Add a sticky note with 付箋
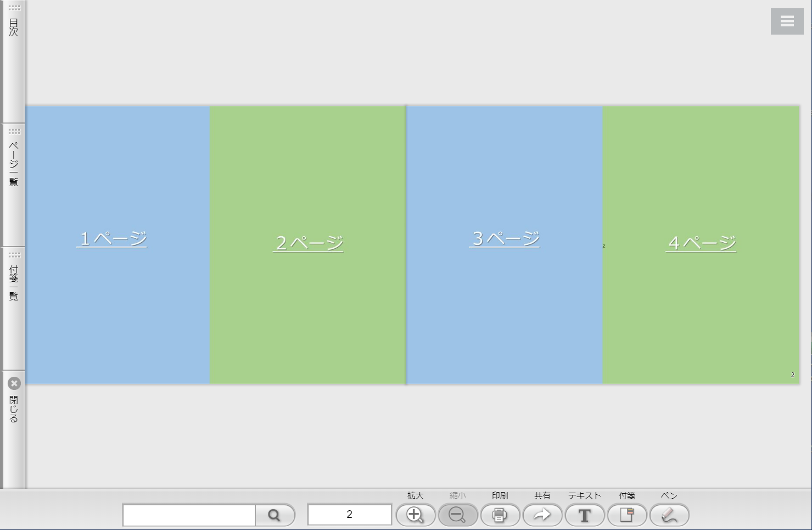Image resolution: width=812 pixels, height=530 pixels. click(627, 515)
